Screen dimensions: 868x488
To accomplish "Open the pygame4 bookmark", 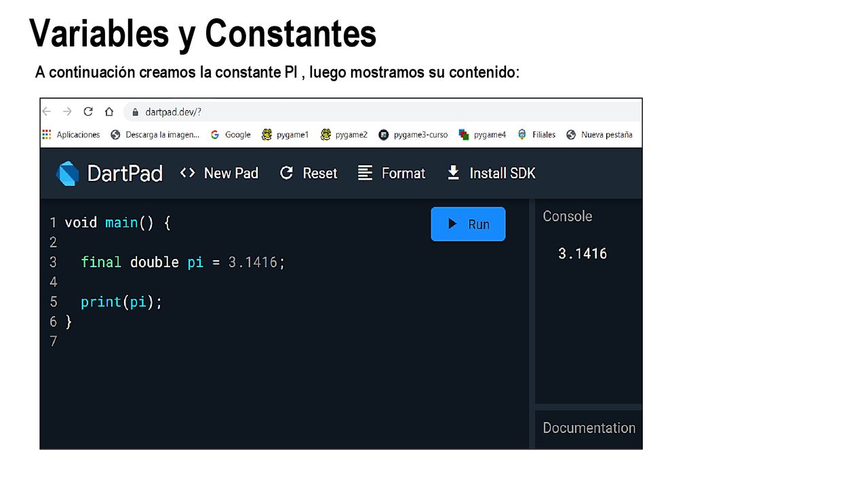I will click(x=483, y=135).
